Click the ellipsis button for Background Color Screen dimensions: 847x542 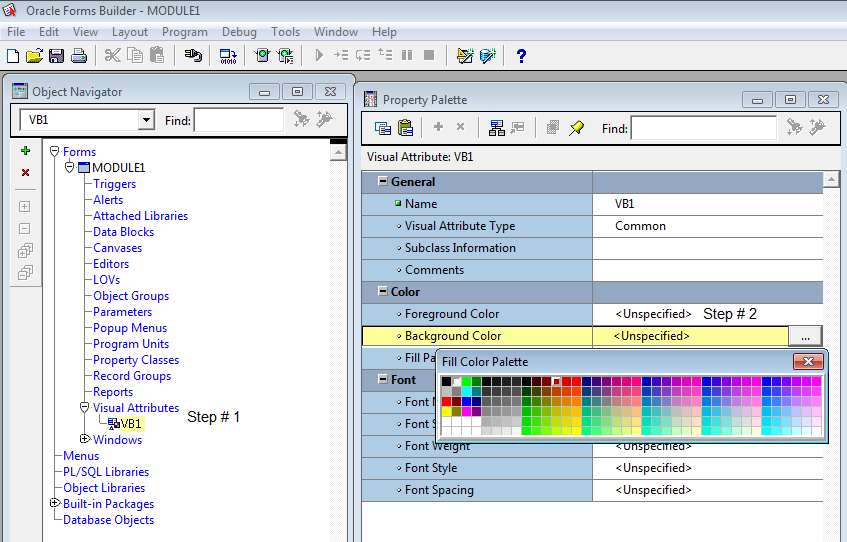805,336
